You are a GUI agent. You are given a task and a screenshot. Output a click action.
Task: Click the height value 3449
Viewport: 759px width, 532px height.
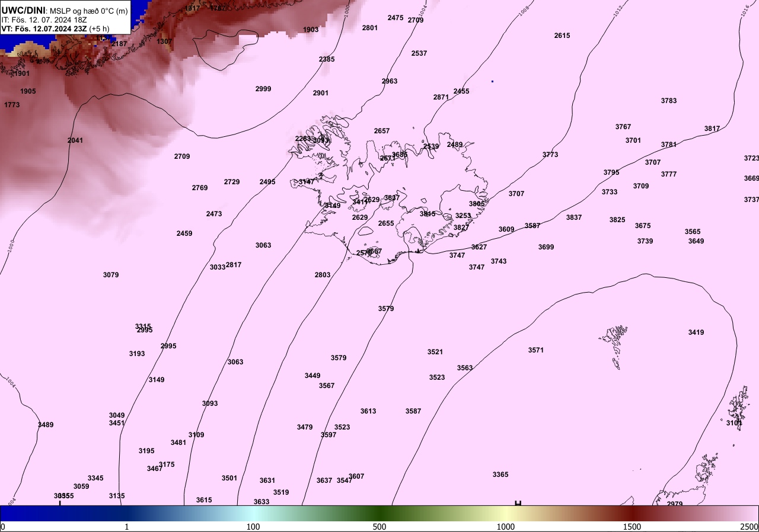[x=312, y=376]
